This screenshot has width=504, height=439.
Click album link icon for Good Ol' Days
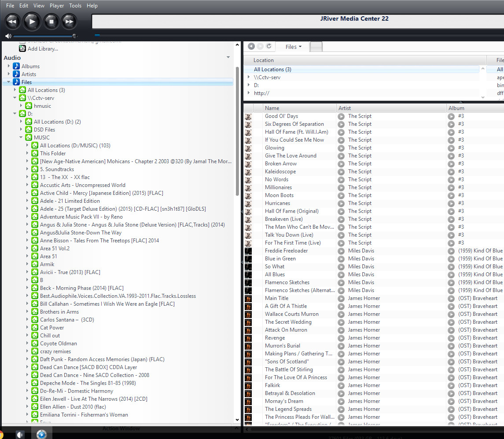pos(451,116)
